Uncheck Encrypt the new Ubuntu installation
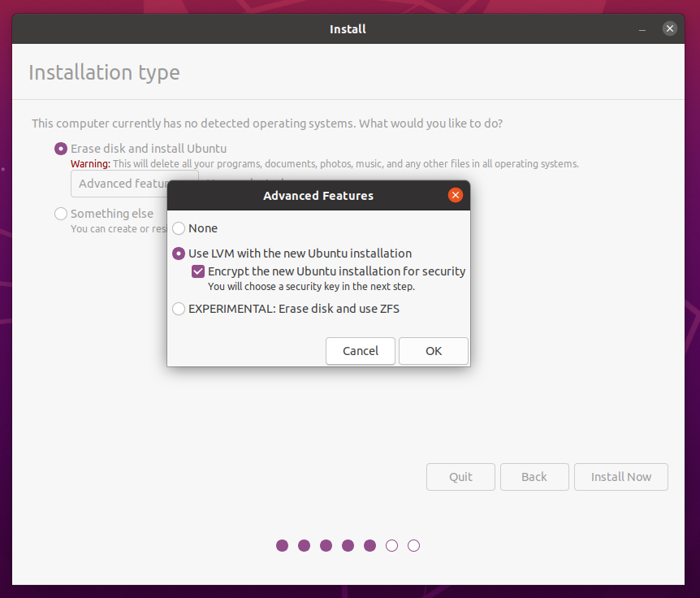 coord(198,271)
